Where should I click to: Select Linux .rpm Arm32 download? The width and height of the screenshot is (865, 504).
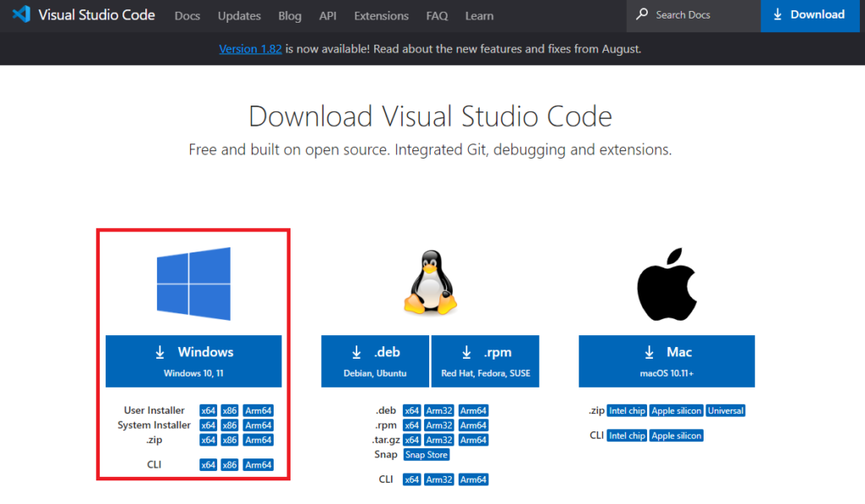point(439,425)
